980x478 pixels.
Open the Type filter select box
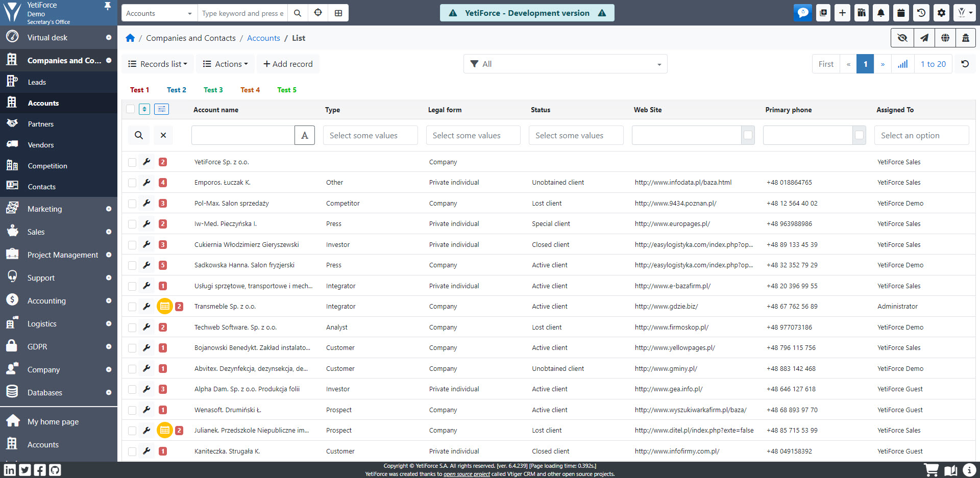(x=371, y=135)
